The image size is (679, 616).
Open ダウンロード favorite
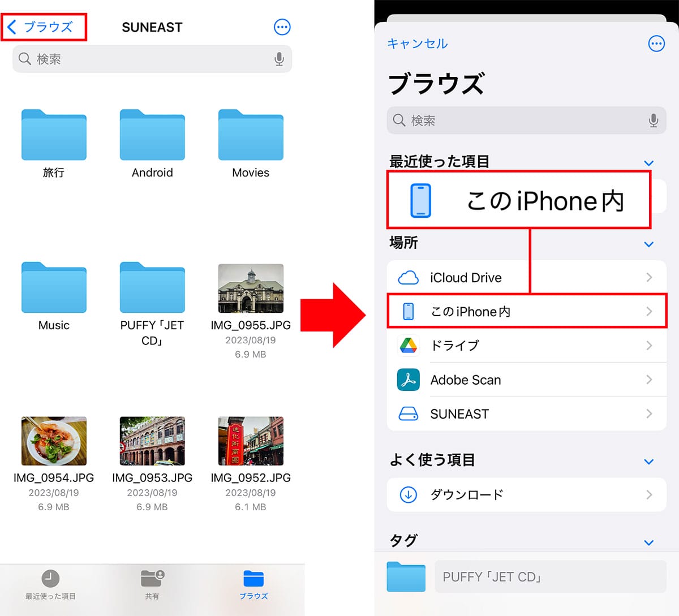point(526,495)
